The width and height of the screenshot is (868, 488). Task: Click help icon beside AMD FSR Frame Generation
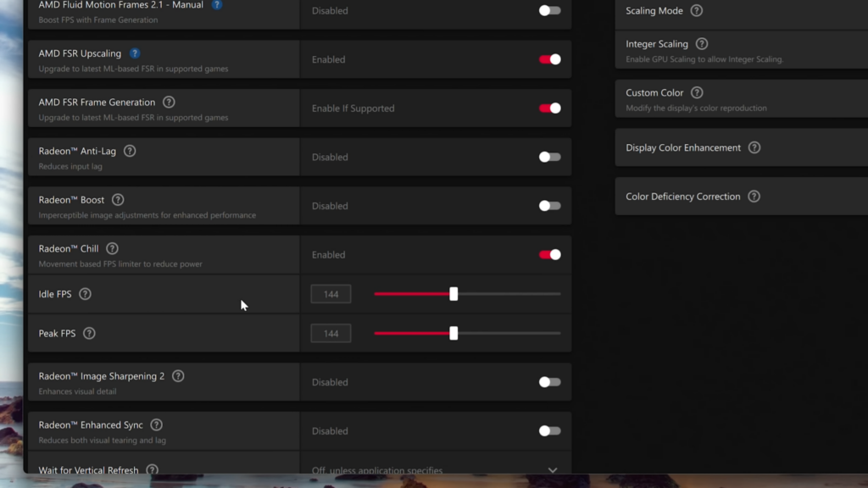tap(169, 103)
